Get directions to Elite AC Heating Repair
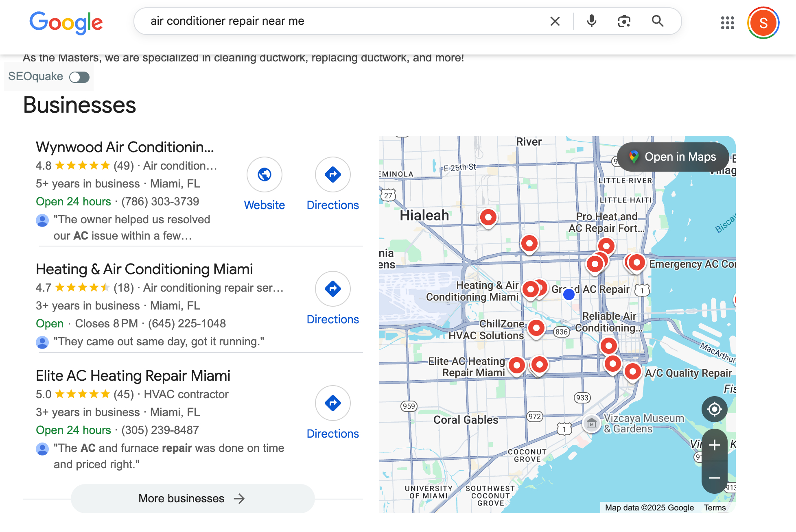 coord(332,403)
